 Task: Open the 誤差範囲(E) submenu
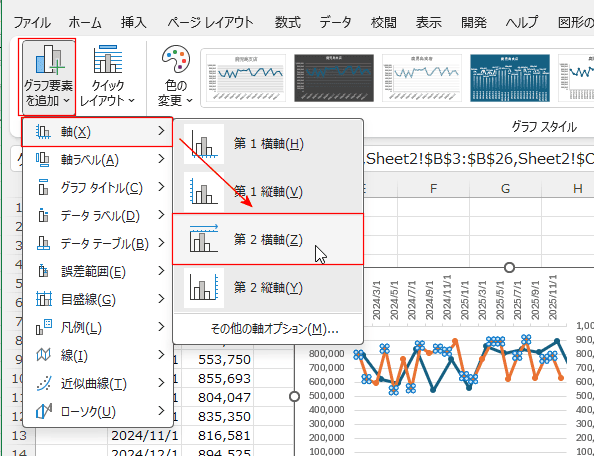point(97,272)
